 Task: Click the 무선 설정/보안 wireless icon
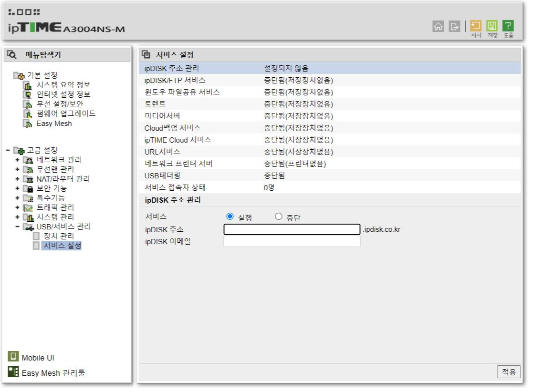pyautogui.click(x=28, y=104)
